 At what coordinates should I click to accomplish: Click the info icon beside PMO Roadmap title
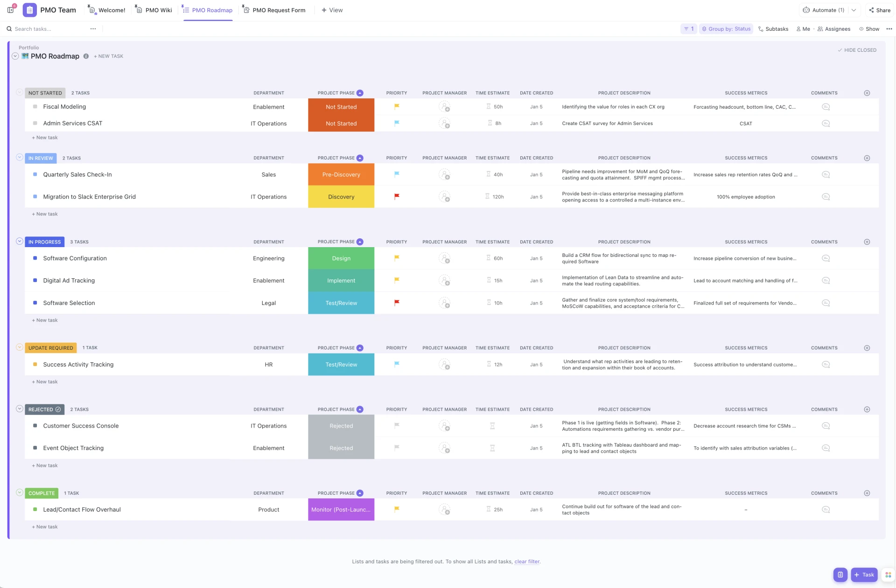86,56
